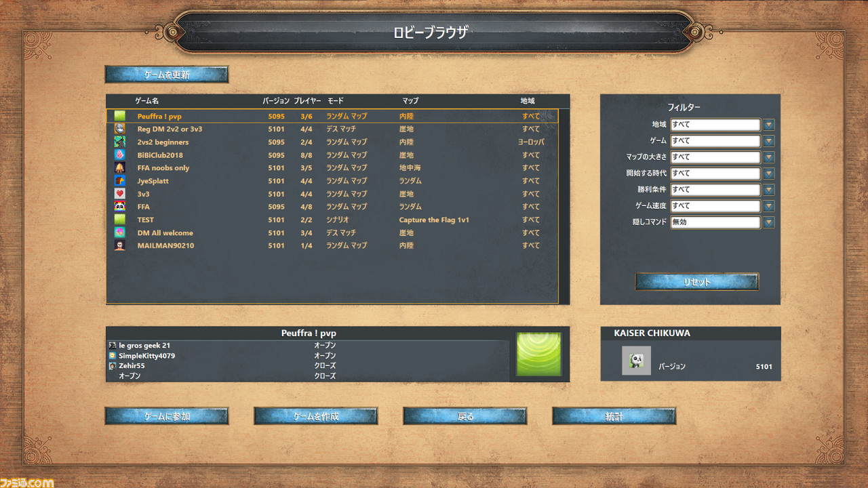Sort by マップ column header
This screenshot has width=868, height=488.
pos(410,101)
